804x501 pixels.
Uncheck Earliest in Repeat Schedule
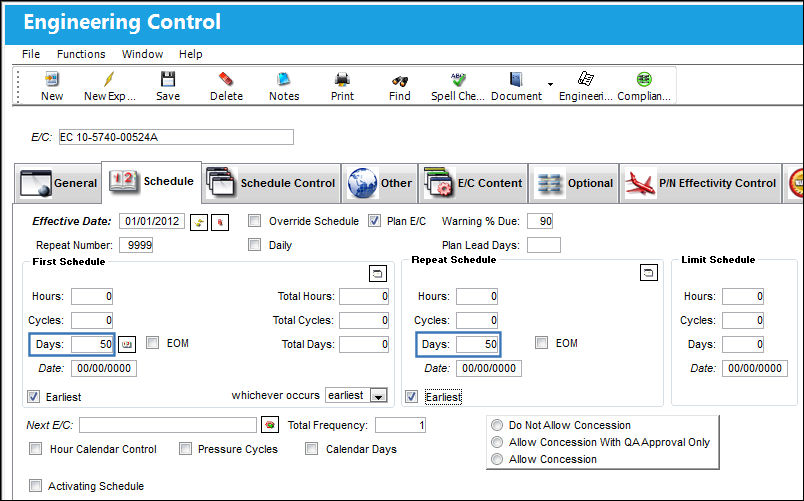tap(411, 396)
